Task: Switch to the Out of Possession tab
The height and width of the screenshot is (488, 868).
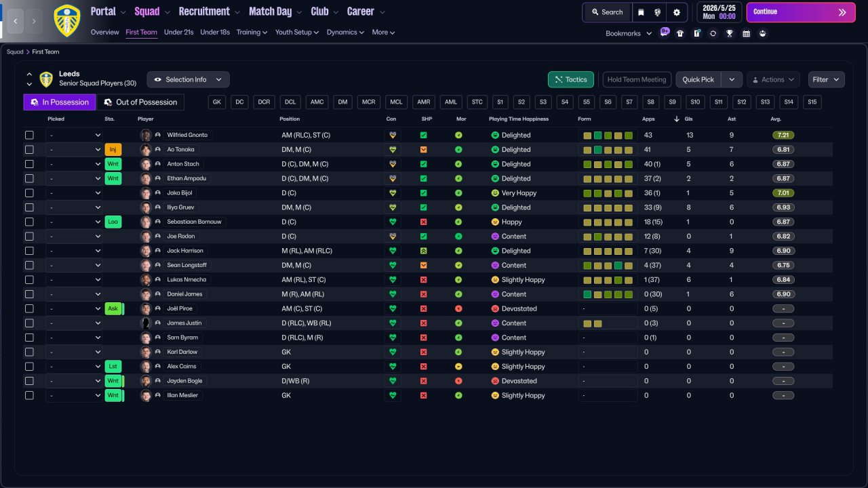Action: [x=140, y=102]
